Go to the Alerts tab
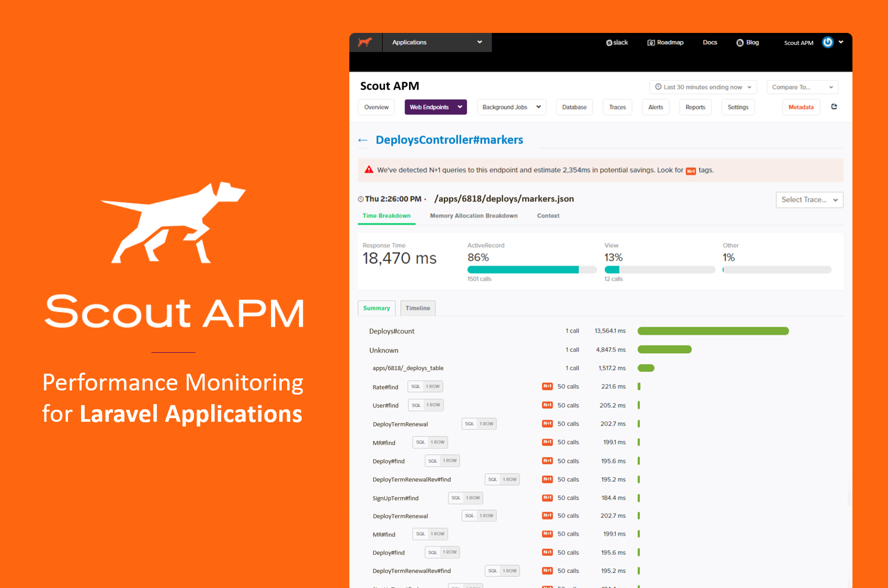 [x=656, y=107]
